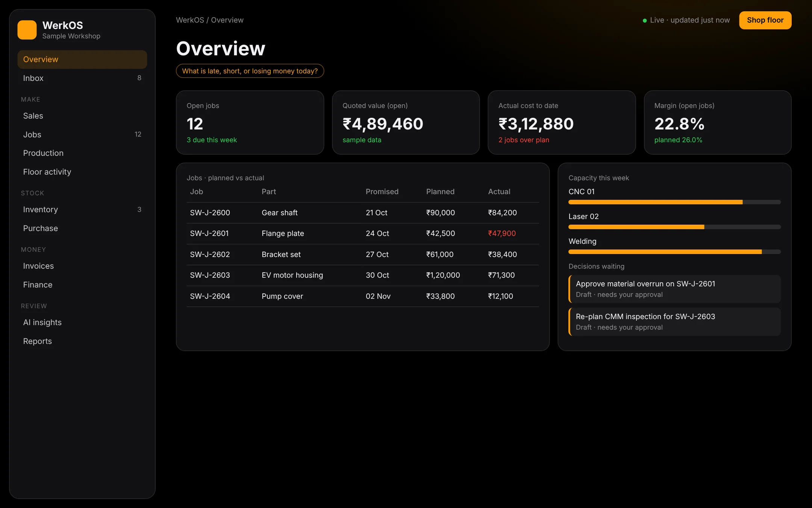This screenshot has width=812, height=508.
Task: Open Approve material overrun on SW-J-2601 decision
Action: tap(674, 289)
